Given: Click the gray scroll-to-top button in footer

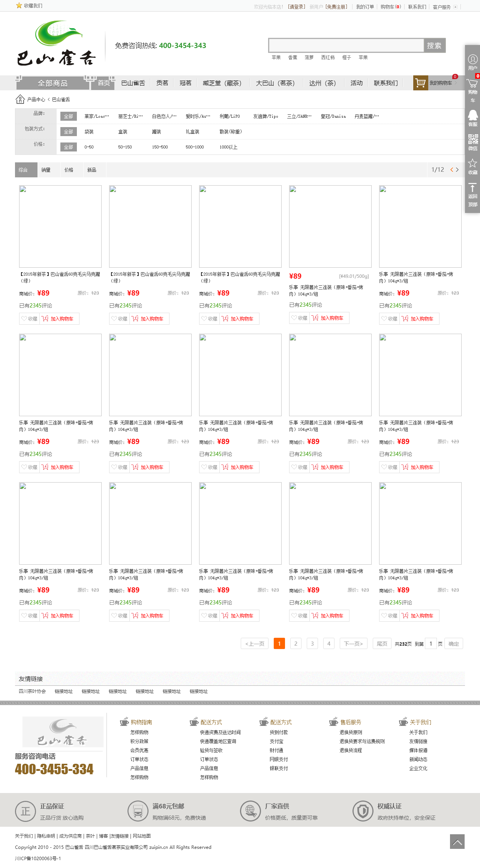Looking at the screenshot, I should tap(457, 841).
